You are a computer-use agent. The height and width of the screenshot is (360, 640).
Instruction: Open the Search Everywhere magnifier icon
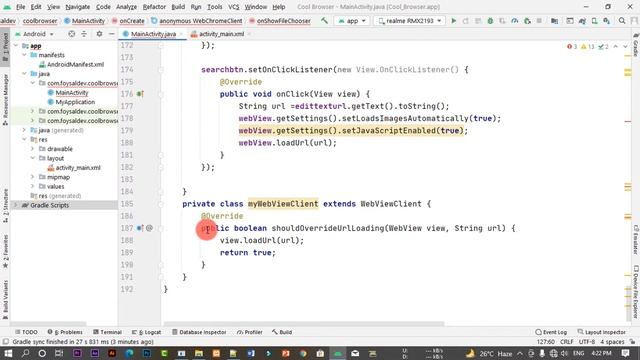[622, 21]
